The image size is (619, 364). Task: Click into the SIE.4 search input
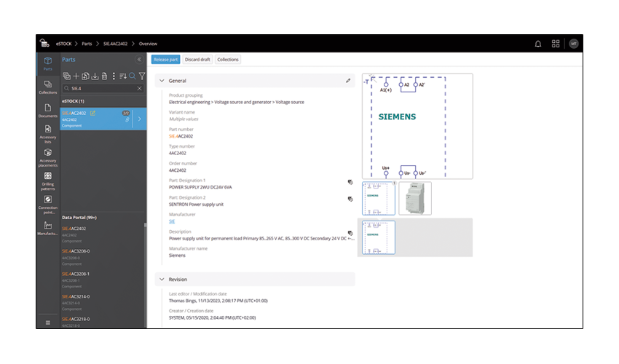[103, 88]
